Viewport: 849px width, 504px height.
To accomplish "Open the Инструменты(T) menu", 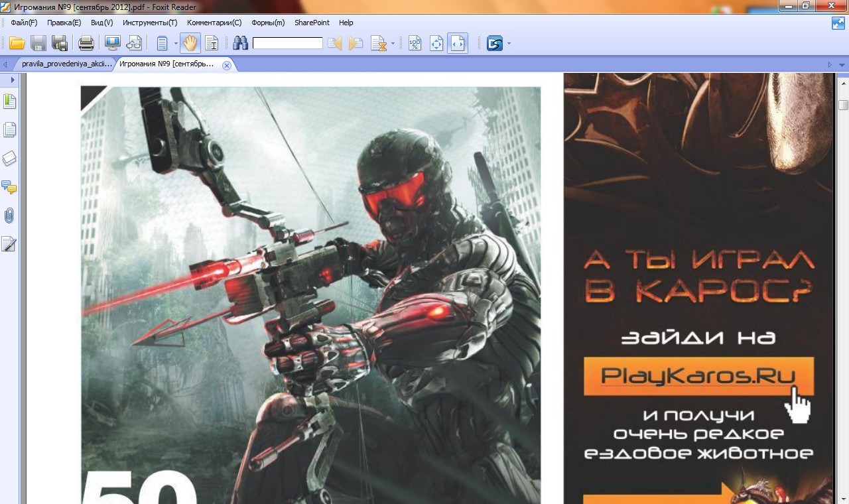I will click(x=150, y=23).
